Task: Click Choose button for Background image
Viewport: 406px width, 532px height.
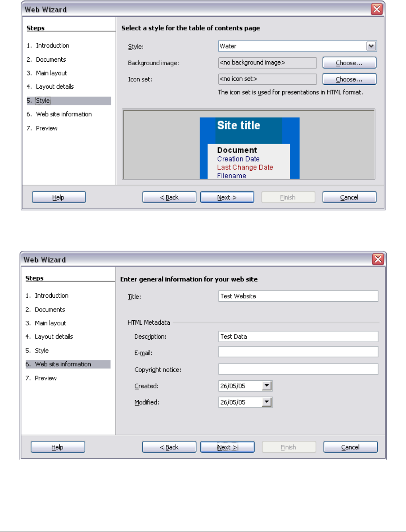Action: click(x=349, y=63)
